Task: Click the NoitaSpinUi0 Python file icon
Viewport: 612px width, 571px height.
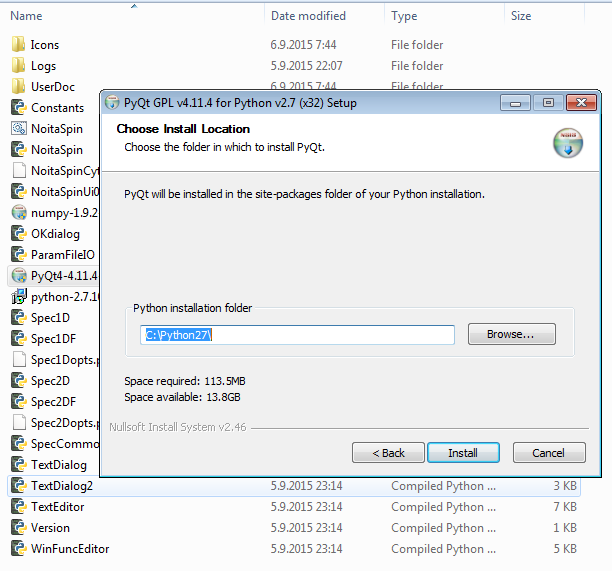Action: tap(18, 192)
